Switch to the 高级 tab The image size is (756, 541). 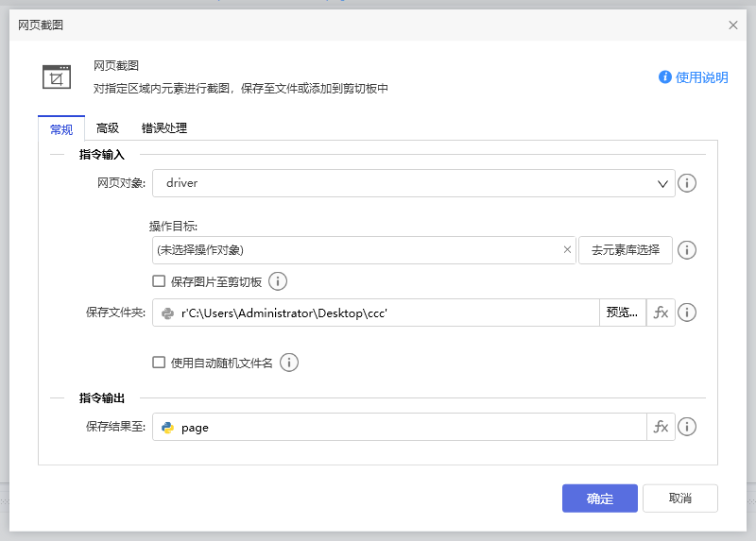coord(108,128)
